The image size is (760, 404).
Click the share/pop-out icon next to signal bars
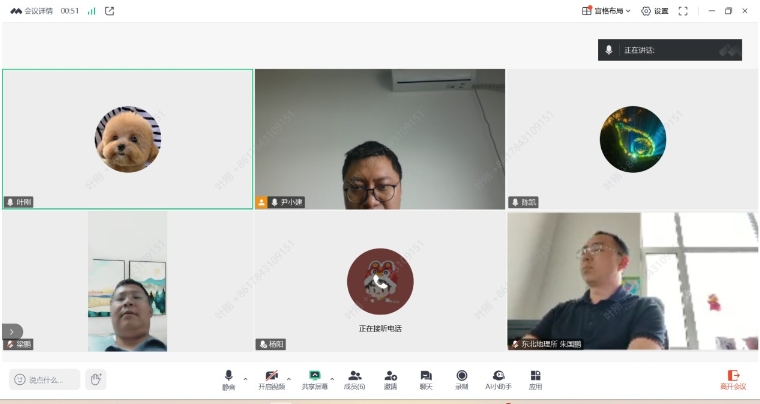coord(109,11)
